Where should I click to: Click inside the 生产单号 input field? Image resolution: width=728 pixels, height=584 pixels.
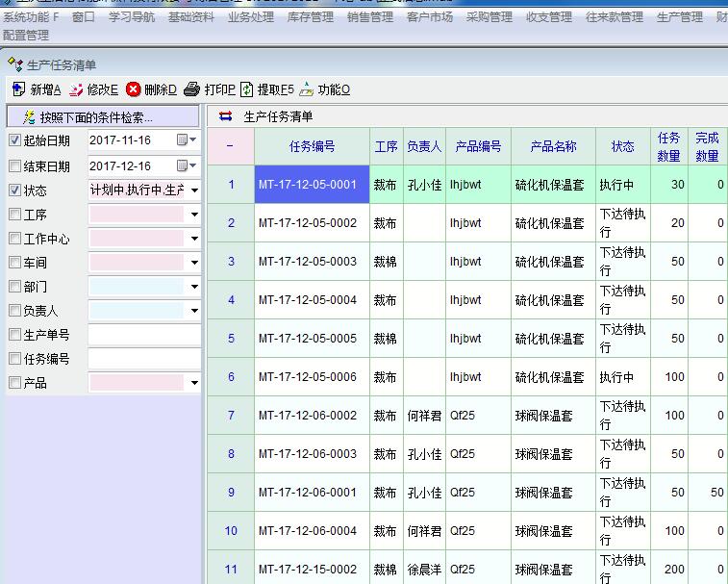(x=144, y=335)
